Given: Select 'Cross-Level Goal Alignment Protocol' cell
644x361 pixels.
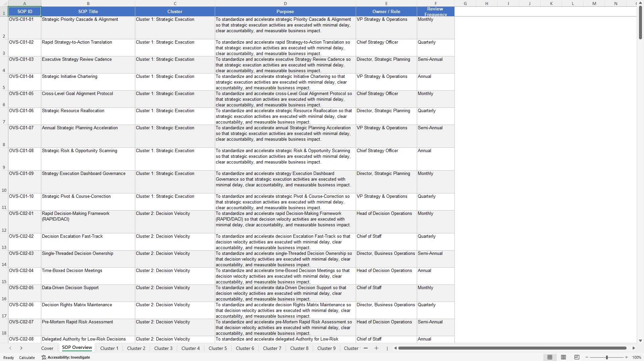Looking at the screenshot, I should 88,99.
